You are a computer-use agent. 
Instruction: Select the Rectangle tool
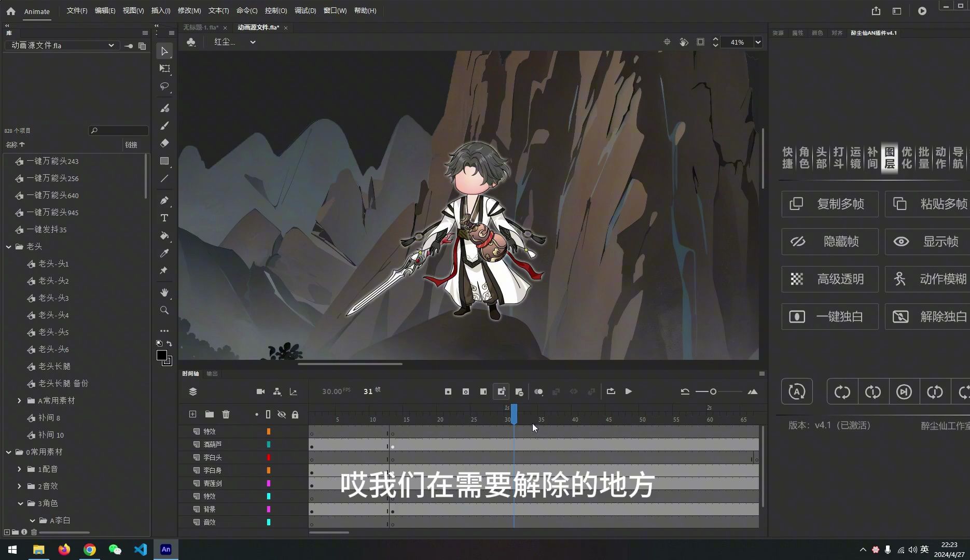coord(164,161)
